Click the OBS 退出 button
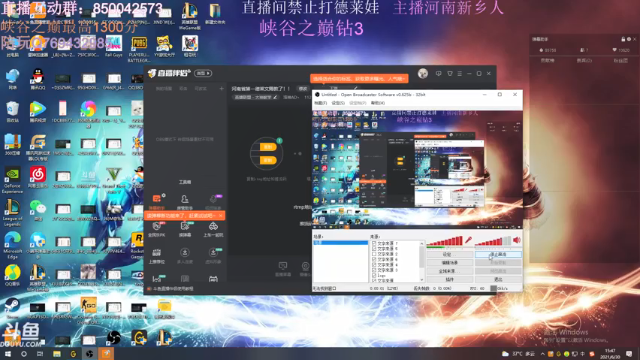The height and width of the screenshot is (360, 640). (498, 280)
